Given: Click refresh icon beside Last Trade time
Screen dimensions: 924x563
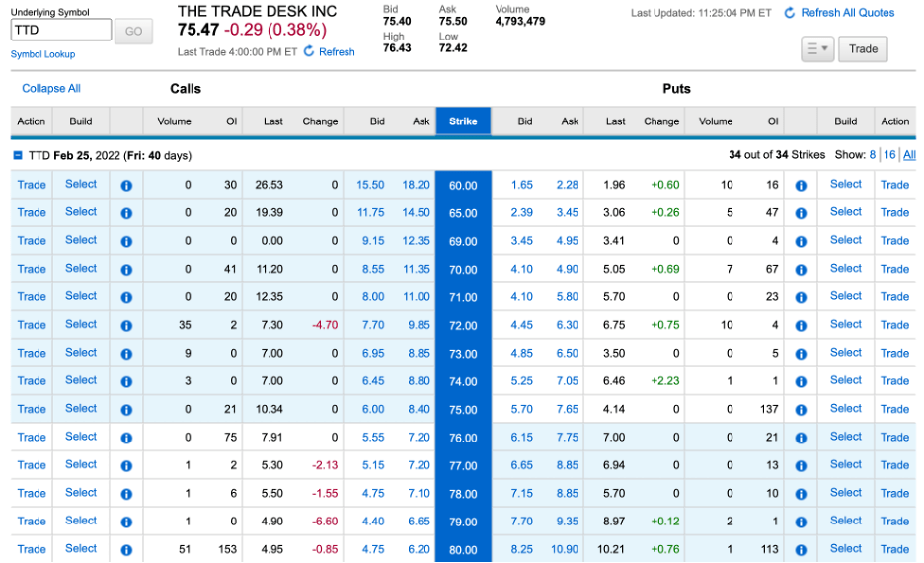Looking at the screenshot, I should pos(309,51).
